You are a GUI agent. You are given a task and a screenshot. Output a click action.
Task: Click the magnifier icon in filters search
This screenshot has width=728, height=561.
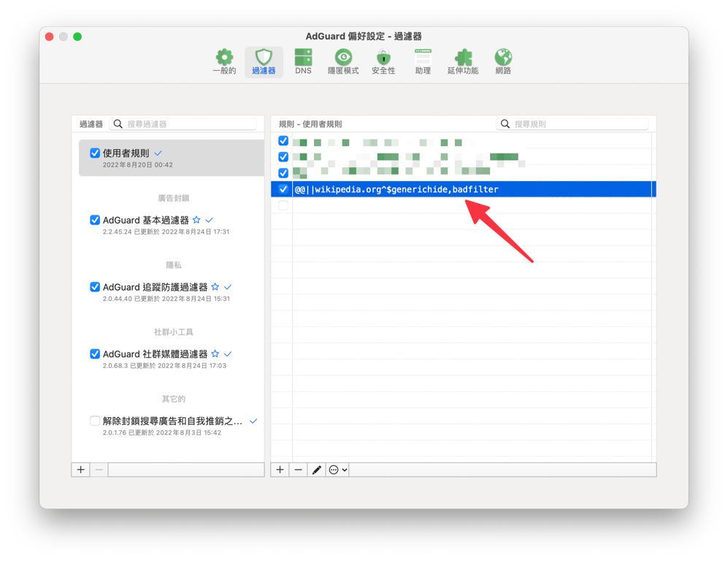(x=118, y=124)
